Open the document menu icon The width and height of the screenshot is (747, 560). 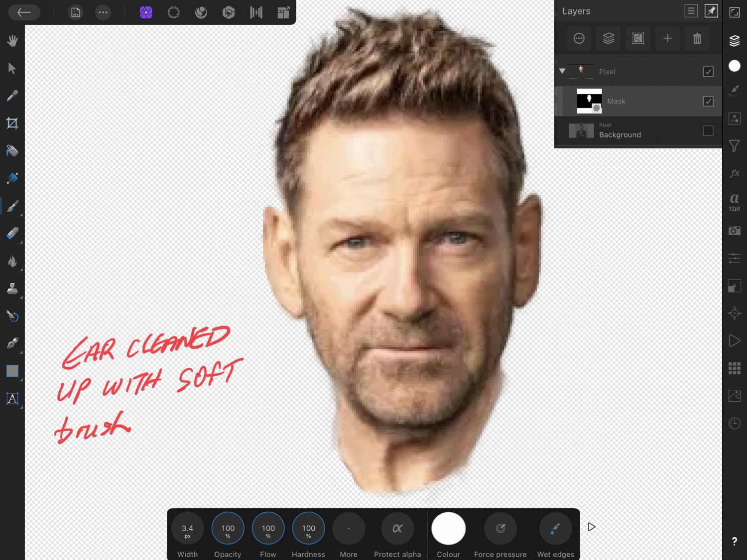75,12
